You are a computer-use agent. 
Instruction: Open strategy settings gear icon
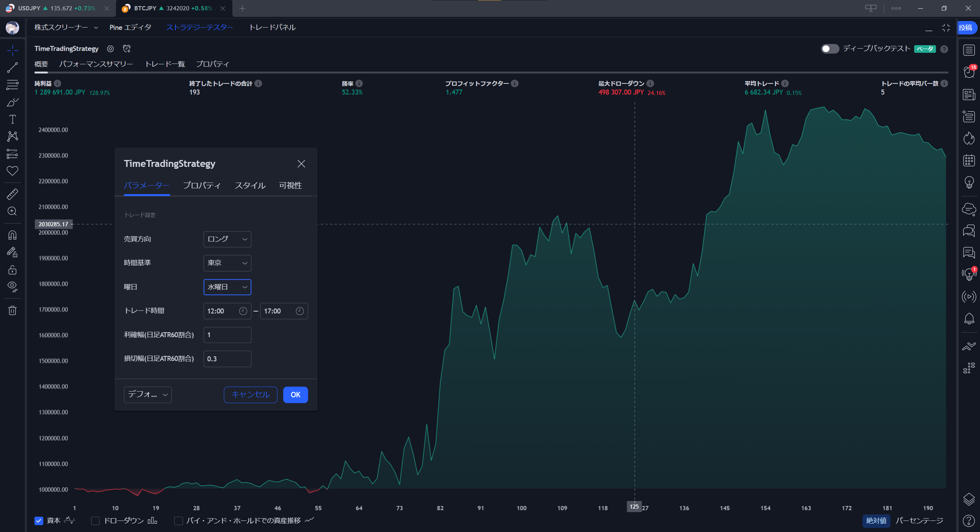(x=110, y=49)
